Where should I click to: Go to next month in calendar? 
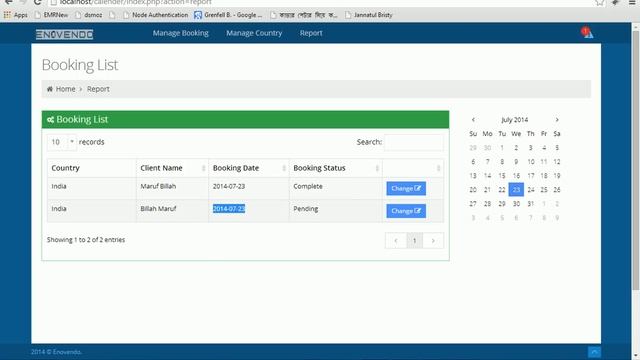pos(557,120)
